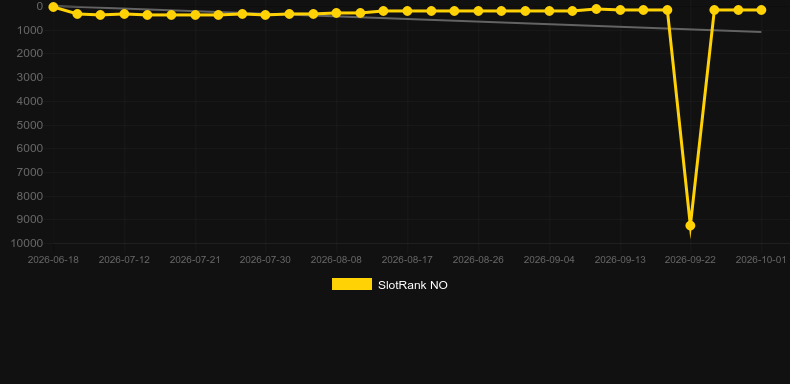
Task: Click the 2026-08-26 x-axis date label
Action: point(478,260)
